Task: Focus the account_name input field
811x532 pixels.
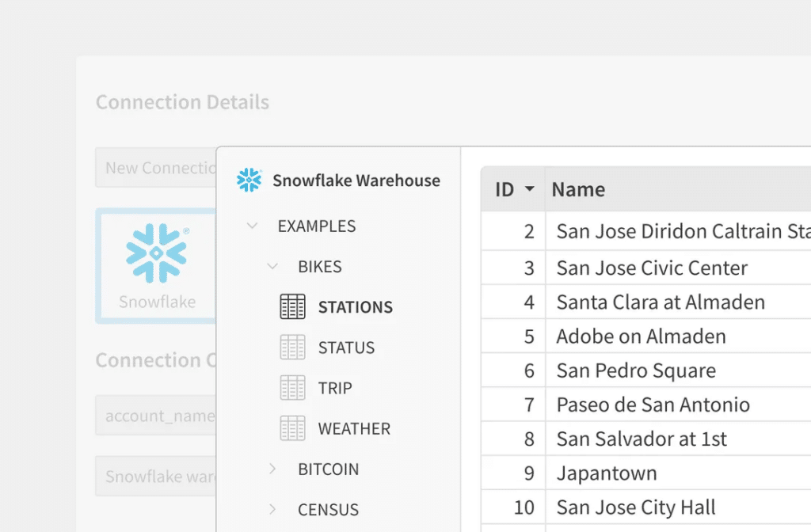Action: coord(156,415)
